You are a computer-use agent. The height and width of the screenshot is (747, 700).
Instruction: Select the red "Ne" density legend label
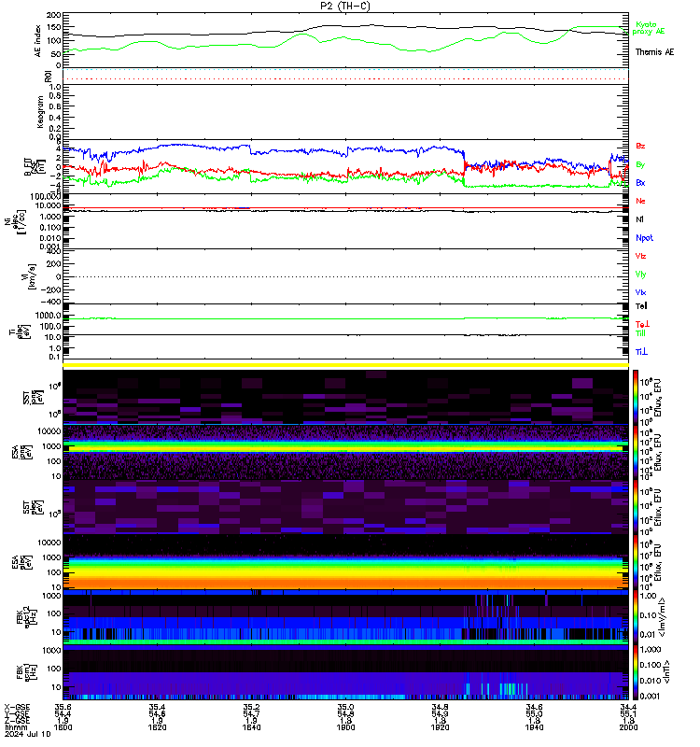(x=640, y=201)
